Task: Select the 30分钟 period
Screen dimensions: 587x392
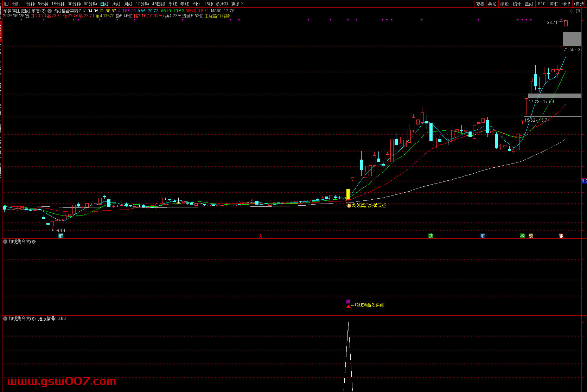Action: tap(74, 4)
